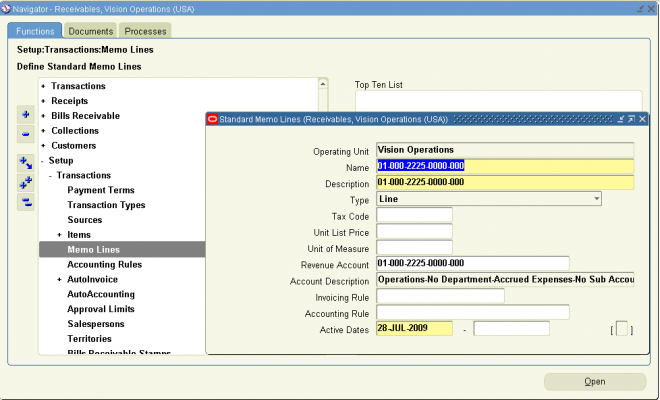Click the Active Dates end date field
660x400 pixels.
coord(511,328)
